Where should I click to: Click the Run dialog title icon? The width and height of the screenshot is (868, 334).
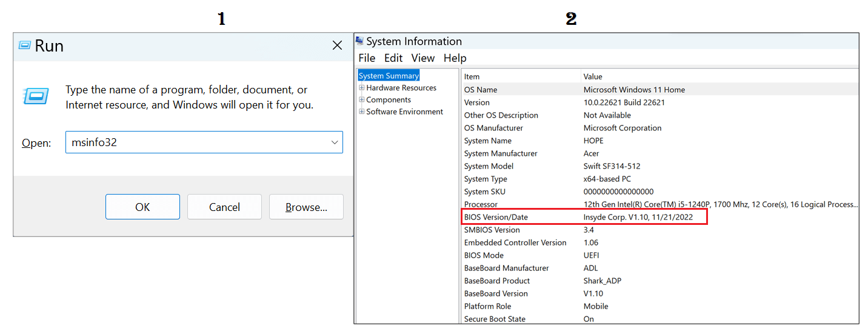click(x=24, y=45)
